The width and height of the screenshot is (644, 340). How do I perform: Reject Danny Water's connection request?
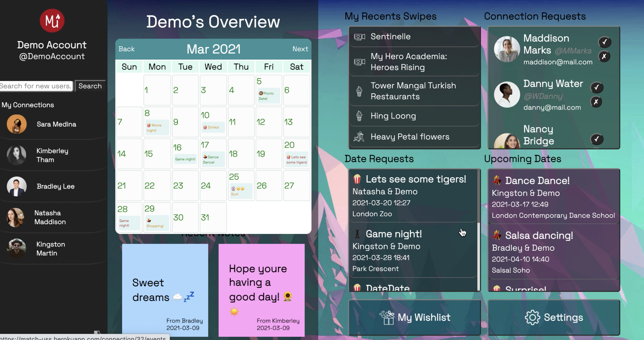click(x=596, y=102)
